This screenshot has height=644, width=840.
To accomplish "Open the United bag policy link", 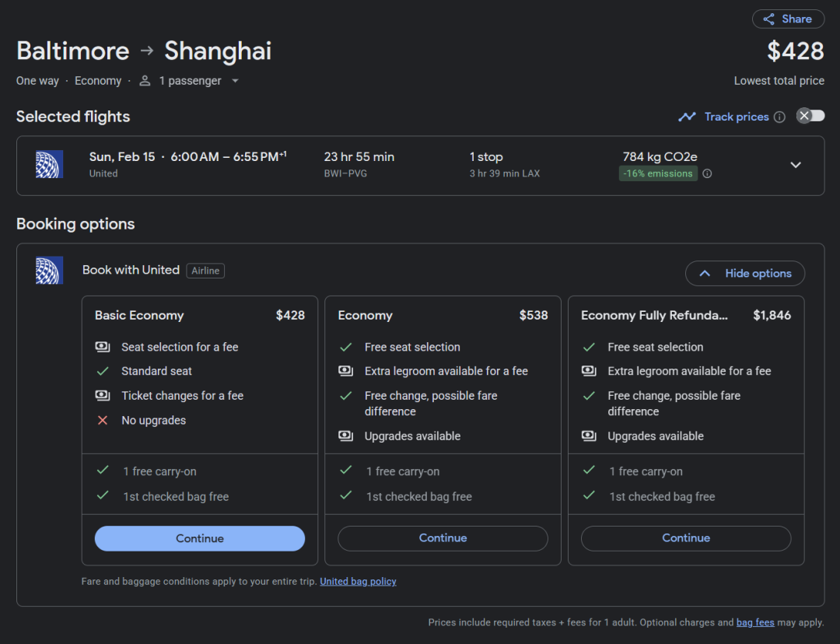I will 358,582.
